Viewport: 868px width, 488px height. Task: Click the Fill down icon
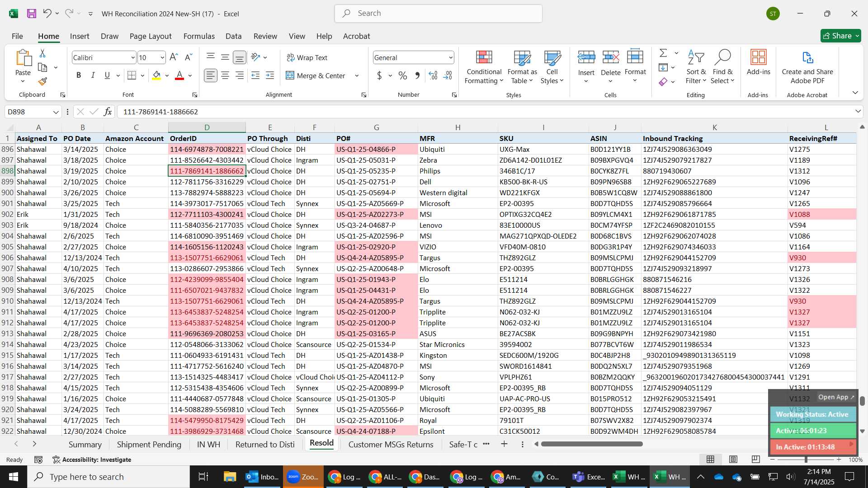pos(663,67)
